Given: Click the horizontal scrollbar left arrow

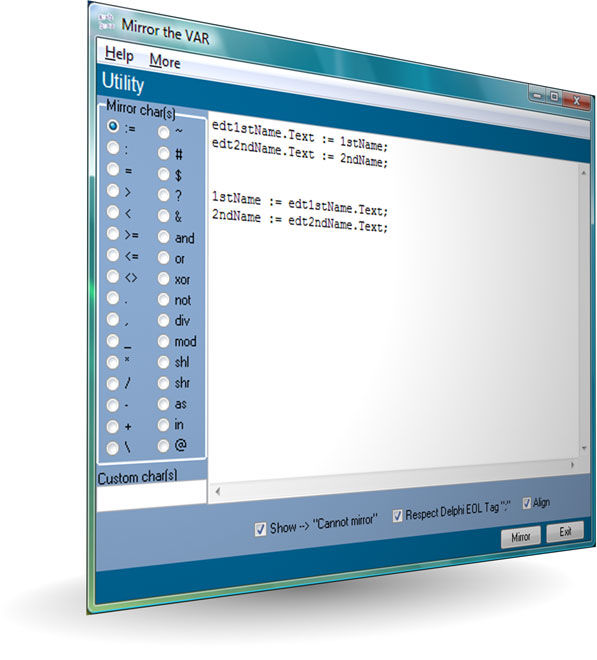Looking at the screenshot, I should (218, 491).
